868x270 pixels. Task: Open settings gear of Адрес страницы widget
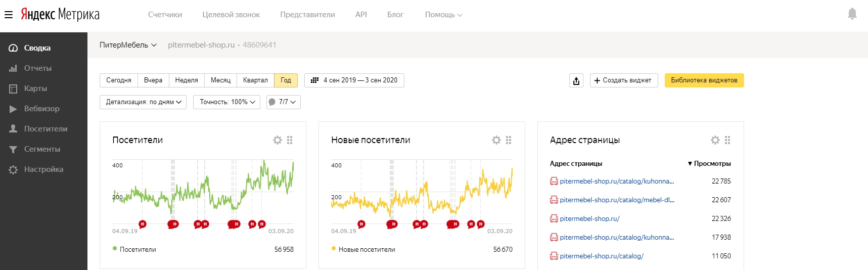[x=715, y=140]
